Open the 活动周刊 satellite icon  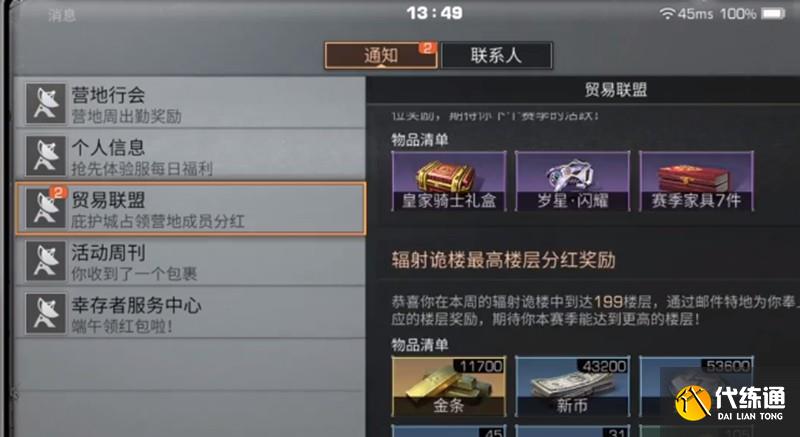(46, 261)
